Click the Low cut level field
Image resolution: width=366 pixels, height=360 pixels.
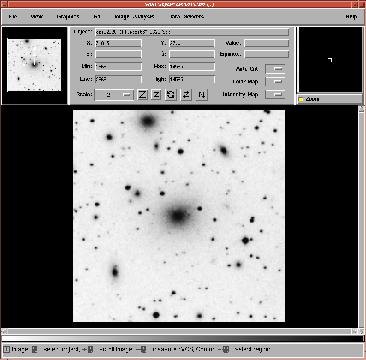point(118,79)
